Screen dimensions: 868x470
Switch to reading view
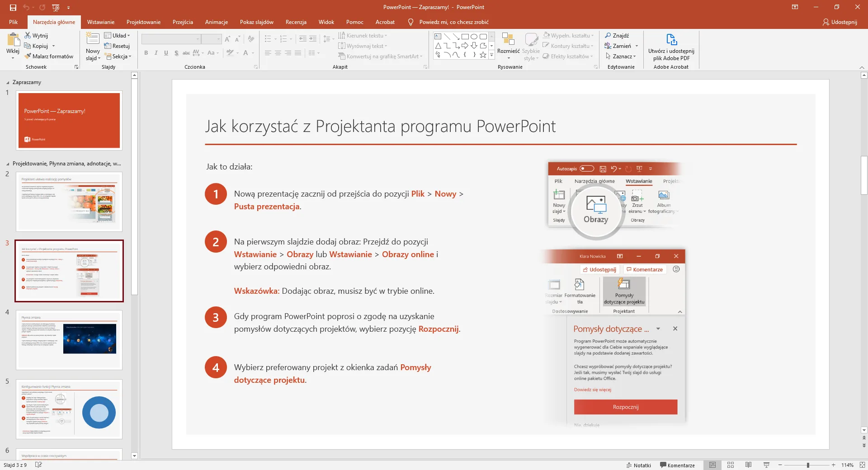point(748,465)
